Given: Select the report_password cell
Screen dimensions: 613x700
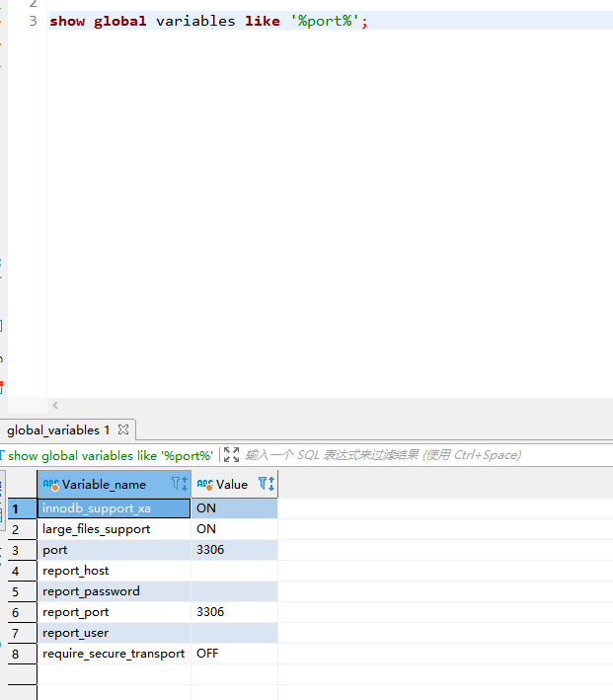Looking at the screenshot, I should pyautogui.click(x=115, y=591).
